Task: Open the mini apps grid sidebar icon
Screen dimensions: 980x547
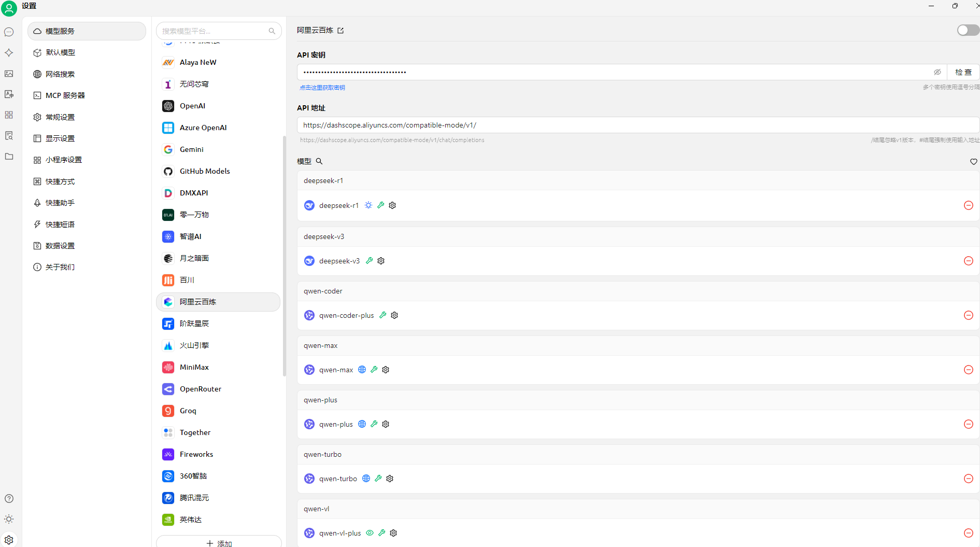Action: 9,115
